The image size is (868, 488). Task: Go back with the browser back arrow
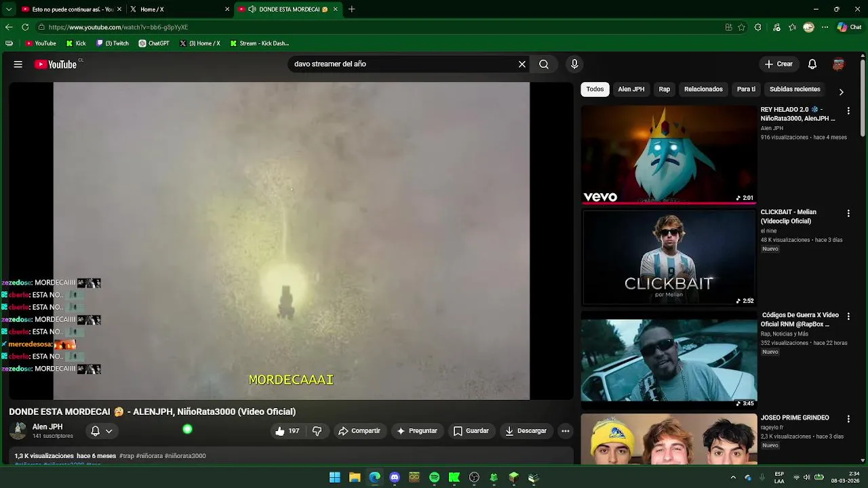point(9,27)
